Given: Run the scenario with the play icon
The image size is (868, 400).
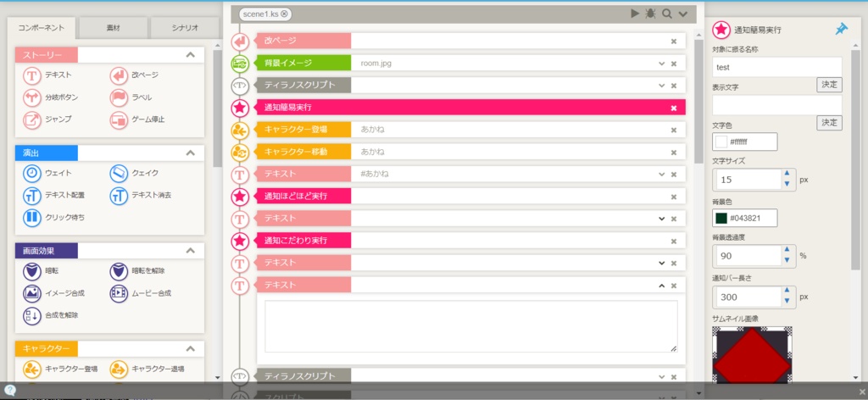Looking at the screenshot, I should 635,14.
